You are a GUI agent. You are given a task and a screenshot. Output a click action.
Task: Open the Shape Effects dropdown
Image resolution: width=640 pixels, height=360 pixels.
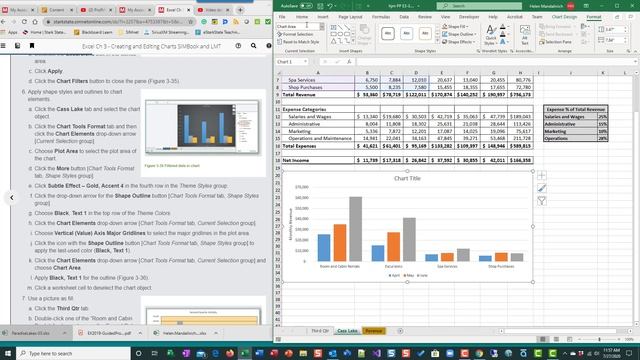pyautogui.click(x=459, y=42)
